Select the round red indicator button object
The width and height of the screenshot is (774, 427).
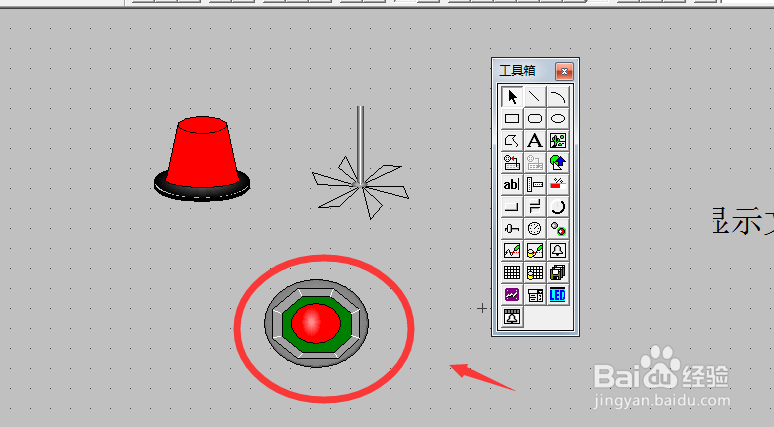click(x=316, y=323)
